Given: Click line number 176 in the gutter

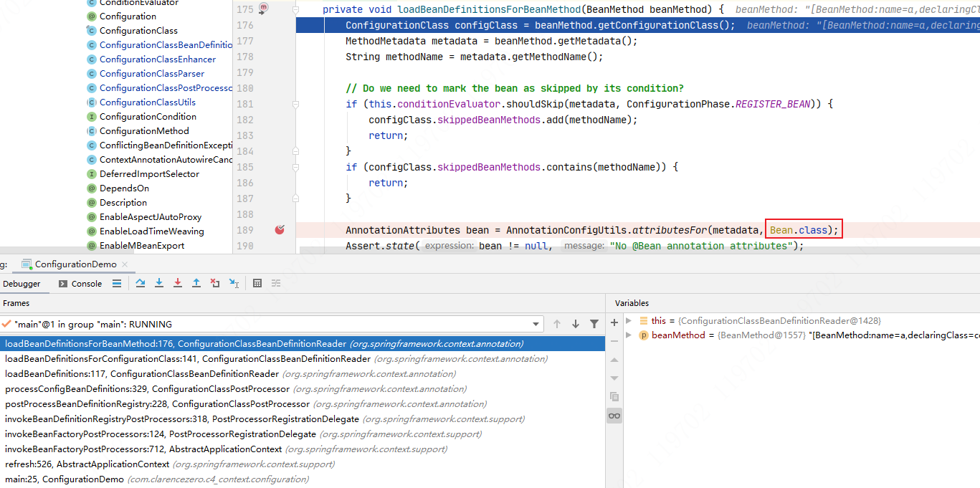Looking at the screenshot, I should tap(244, 25).
